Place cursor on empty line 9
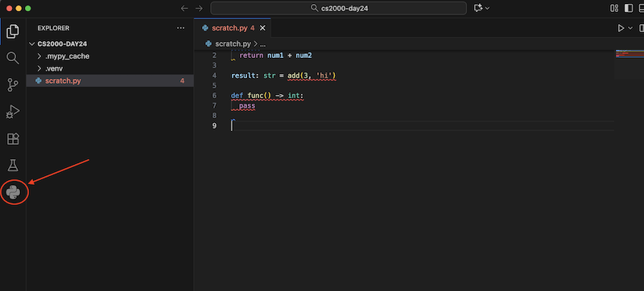Viewport: 644px width, 291px height. (422, 126)
